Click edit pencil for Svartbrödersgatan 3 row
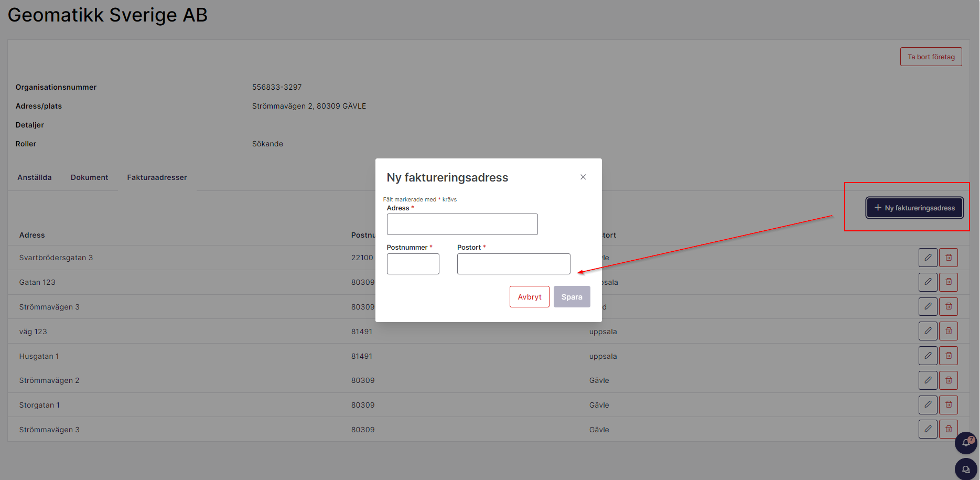The height and width of the screenshot is (480, 980). [928, 258]
